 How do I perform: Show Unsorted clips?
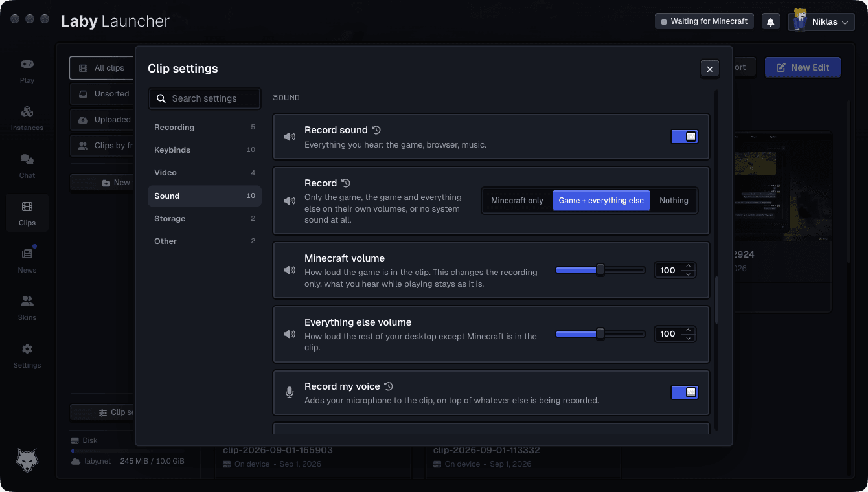pyautogui.click(x=102, y=94)
